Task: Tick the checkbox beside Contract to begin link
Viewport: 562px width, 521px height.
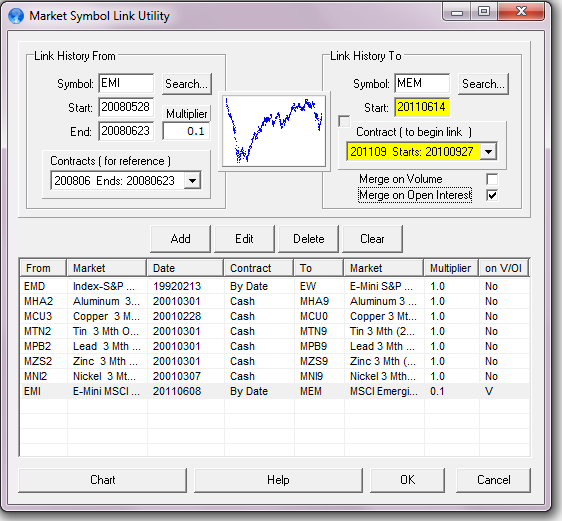Action: click(x=344, y=121)
